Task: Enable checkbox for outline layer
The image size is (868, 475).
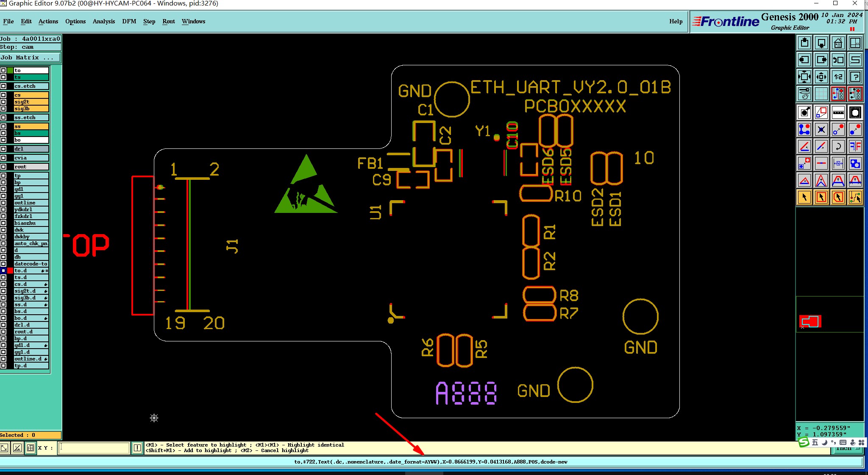Action: tap(3, 203)
